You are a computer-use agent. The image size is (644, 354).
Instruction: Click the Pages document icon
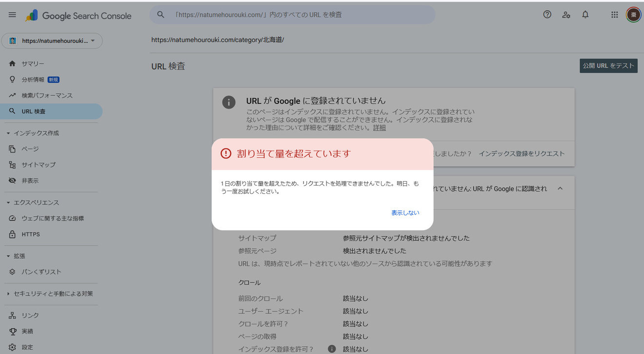12,149
